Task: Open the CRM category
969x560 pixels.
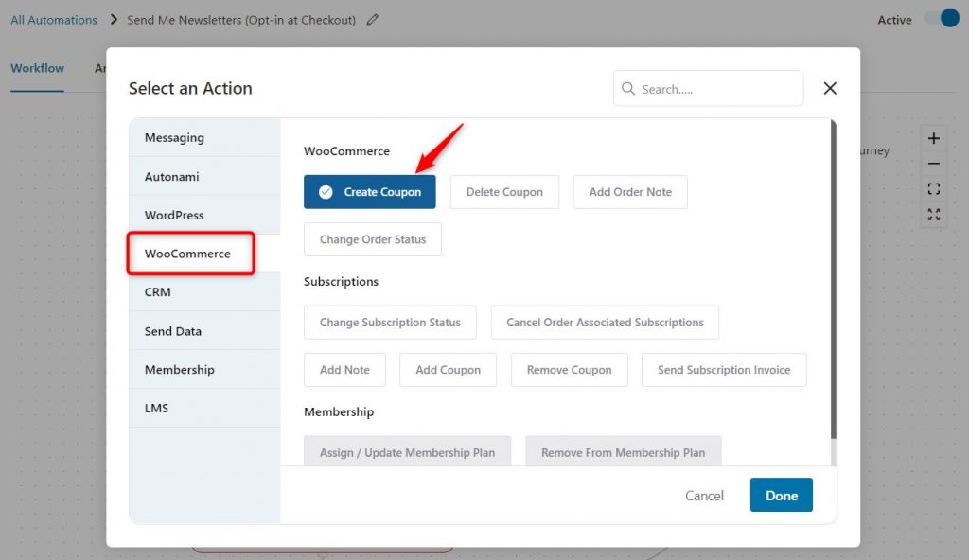Action: pos(204,291)
